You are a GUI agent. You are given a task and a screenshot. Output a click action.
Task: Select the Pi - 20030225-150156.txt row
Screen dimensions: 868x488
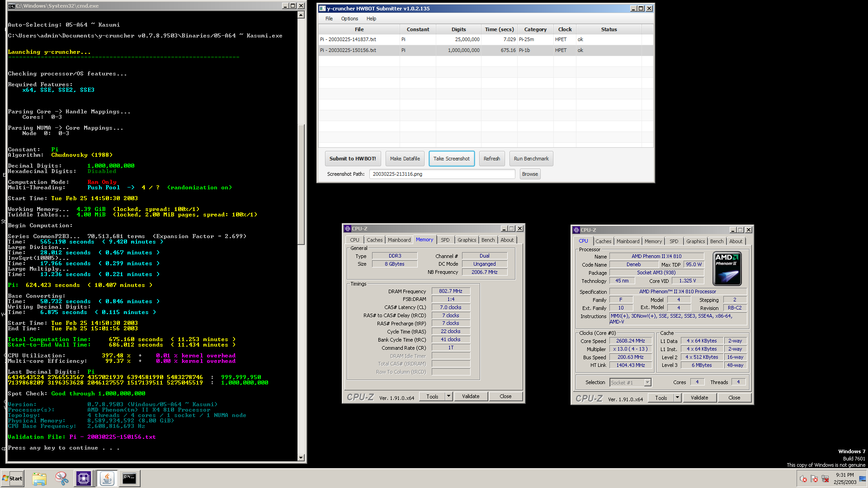[x=486, y=50]
